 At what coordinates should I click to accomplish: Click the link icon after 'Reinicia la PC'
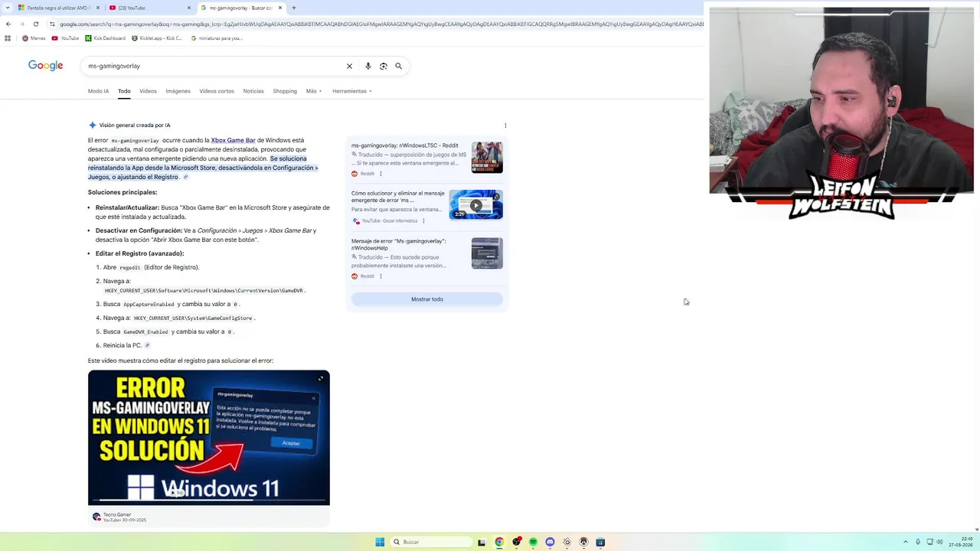(x=148, y=346)
